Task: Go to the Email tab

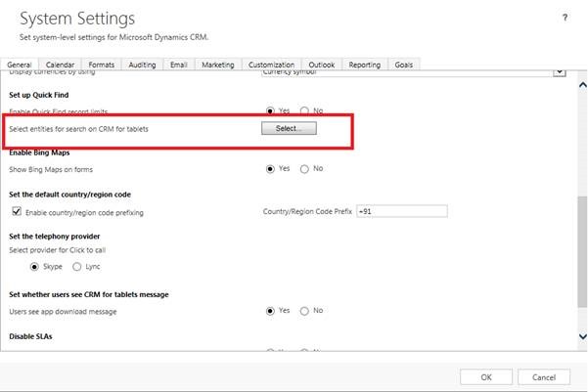Action: tap(178, 65)
